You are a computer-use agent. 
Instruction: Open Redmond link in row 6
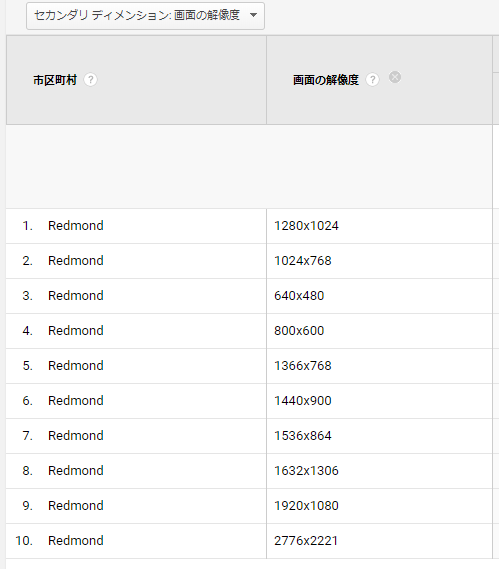76,401
